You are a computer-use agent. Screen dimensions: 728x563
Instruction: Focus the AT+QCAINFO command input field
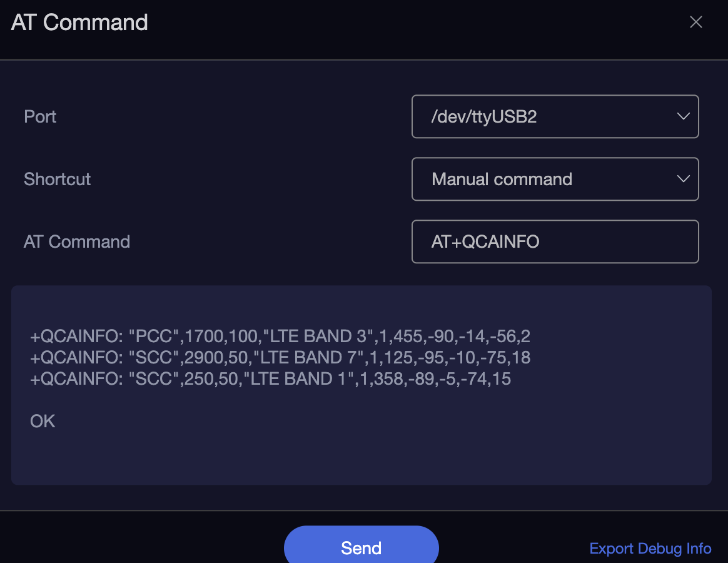click(554, 241)
